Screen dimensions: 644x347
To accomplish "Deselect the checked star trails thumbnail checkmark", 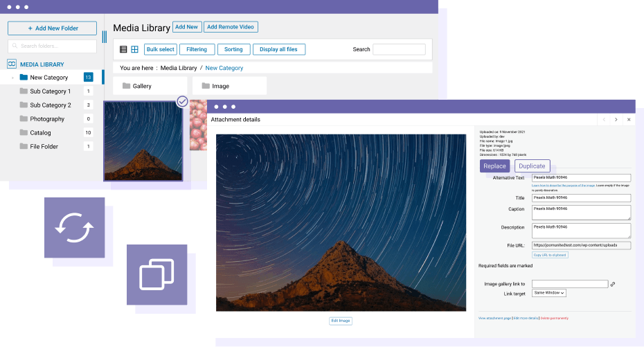I will (x=182, y=101).
